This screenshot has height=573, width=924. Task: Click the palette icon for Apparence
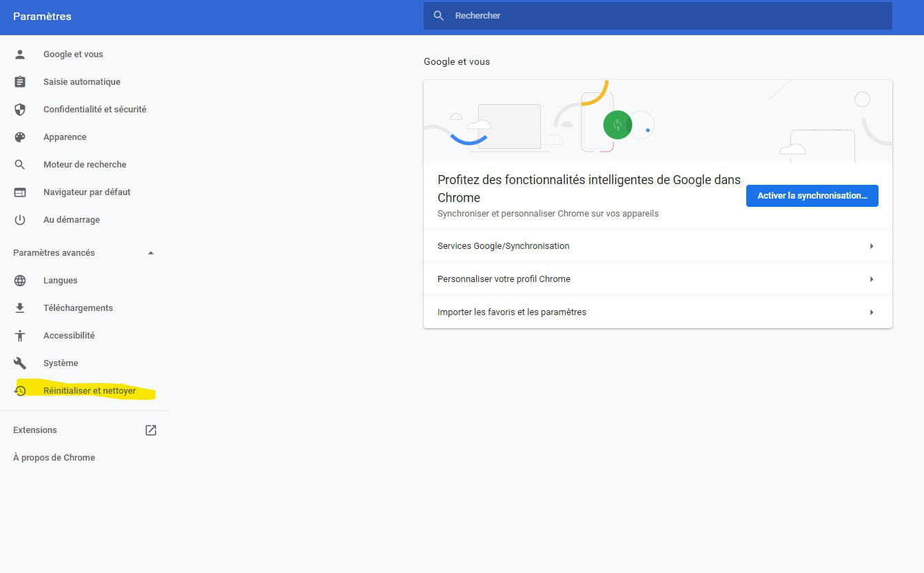click(20, 137)
